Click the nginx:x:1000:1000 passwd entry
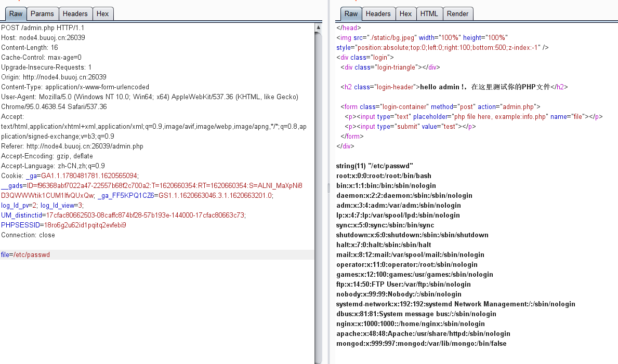 [410, 323]
